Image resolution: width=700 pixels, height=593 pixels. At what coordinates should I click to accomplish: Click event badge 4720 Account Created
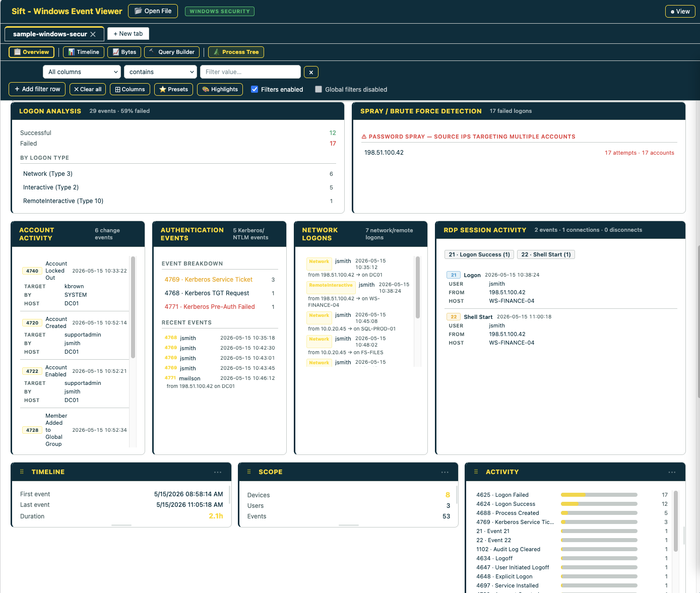(x=32, y=323)
